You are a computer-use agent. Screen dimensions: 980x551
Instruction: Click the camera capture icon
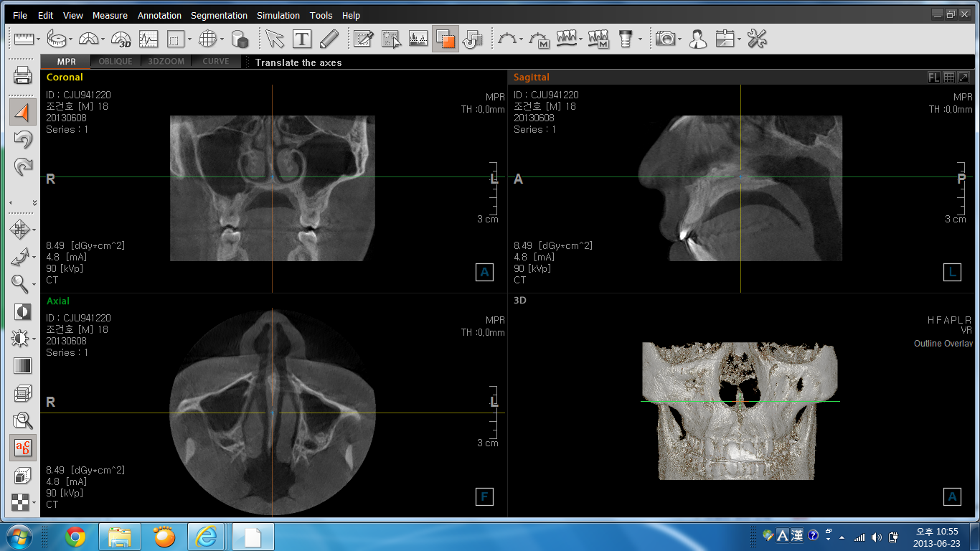click(666, 39)
